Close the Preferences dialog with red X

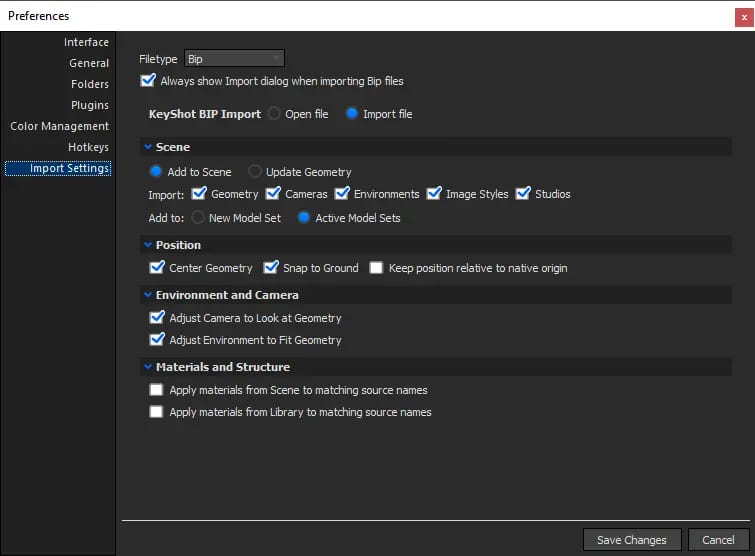[744, 17]
